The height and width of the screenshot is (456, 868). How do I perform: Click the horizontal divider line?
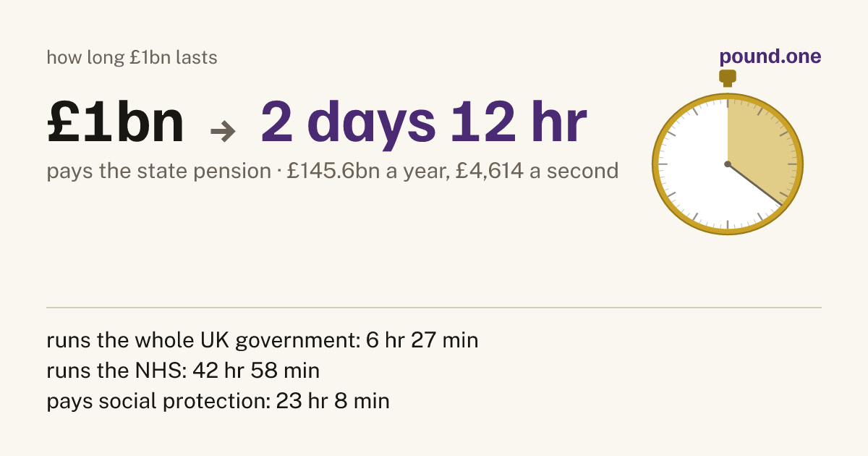[434, 308]
